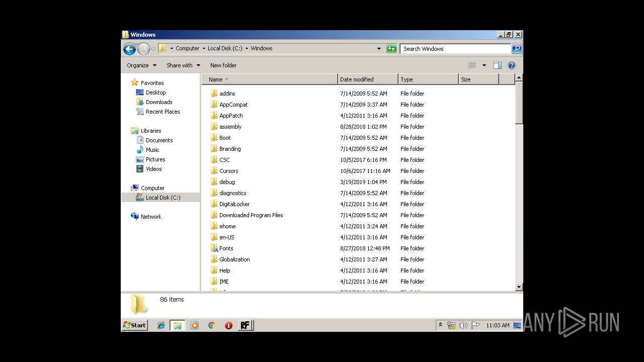This screenshot has width=644, height=362.
Task: Select Favorites in navigation pane
Action: tap(152, 83)
